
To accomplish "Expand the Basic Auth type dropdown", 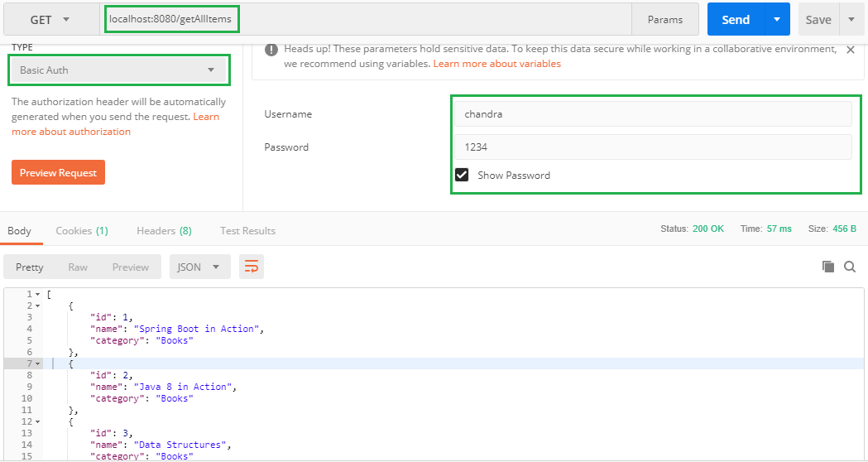I will click(118, 70).
